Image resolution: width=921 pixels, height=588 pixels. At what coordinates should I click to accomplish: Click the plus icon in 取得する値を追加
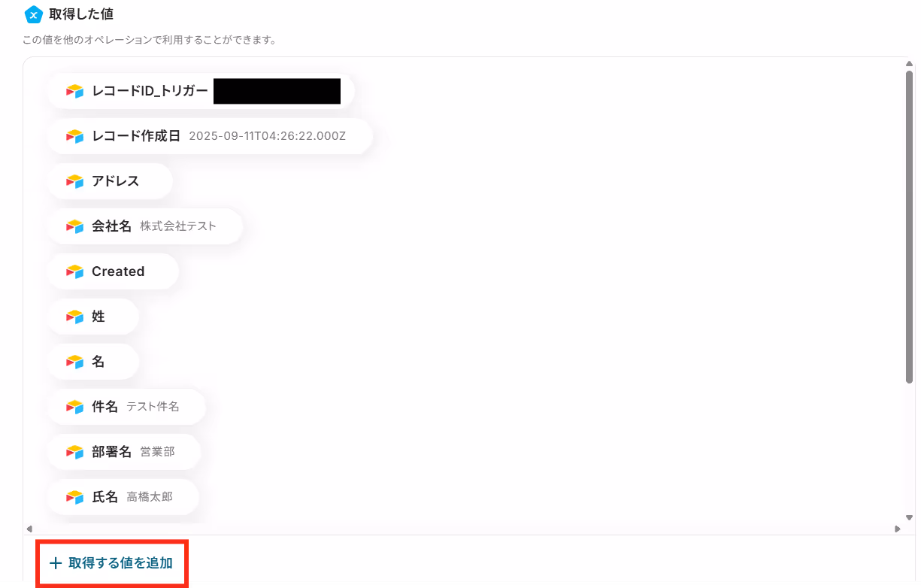[55, 563]
